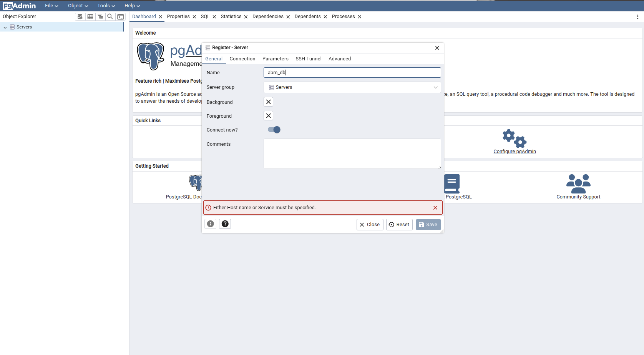Click the info icon in dialog footer
Screen dimensions: 644x355
pos(211,224)
